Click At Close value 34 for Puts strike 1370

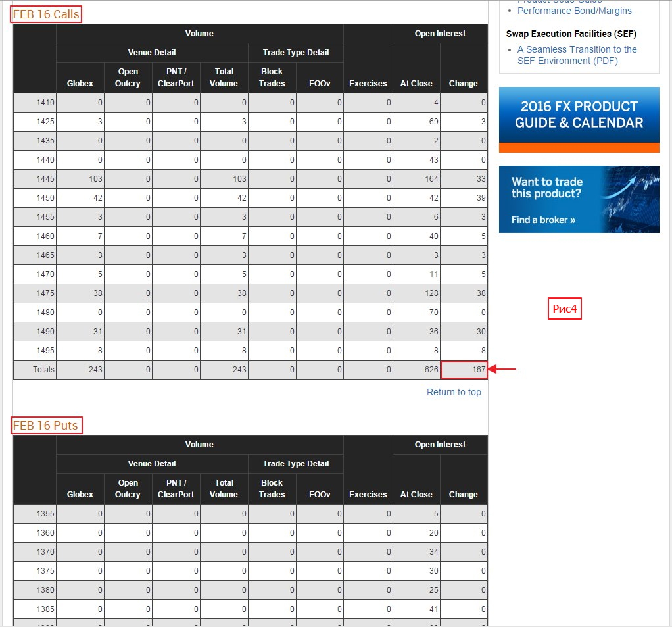tap(434, 552)
